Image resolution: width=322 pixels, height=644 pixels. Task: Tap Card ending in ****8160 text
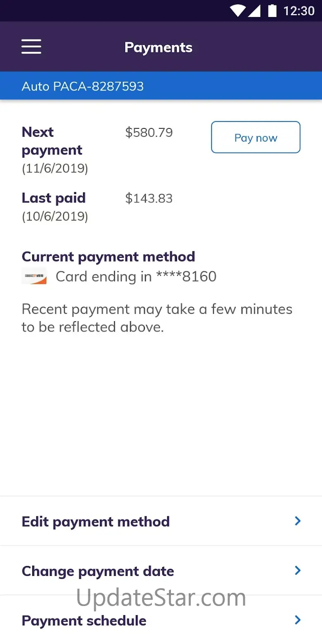tap(136, 277)
